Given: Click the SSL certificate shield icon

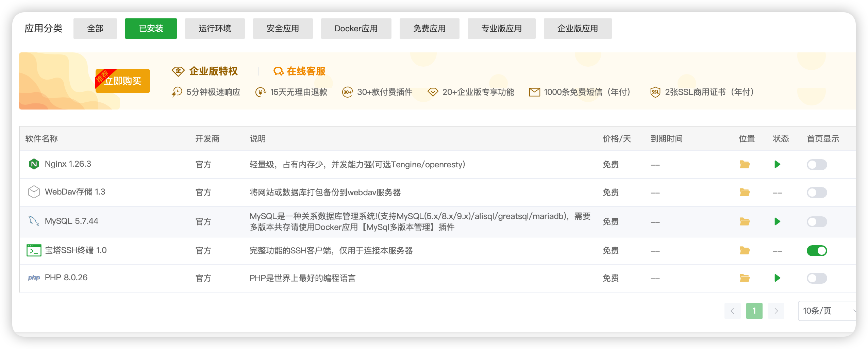Looking at the screenshot, I should (x=655, y=92).
